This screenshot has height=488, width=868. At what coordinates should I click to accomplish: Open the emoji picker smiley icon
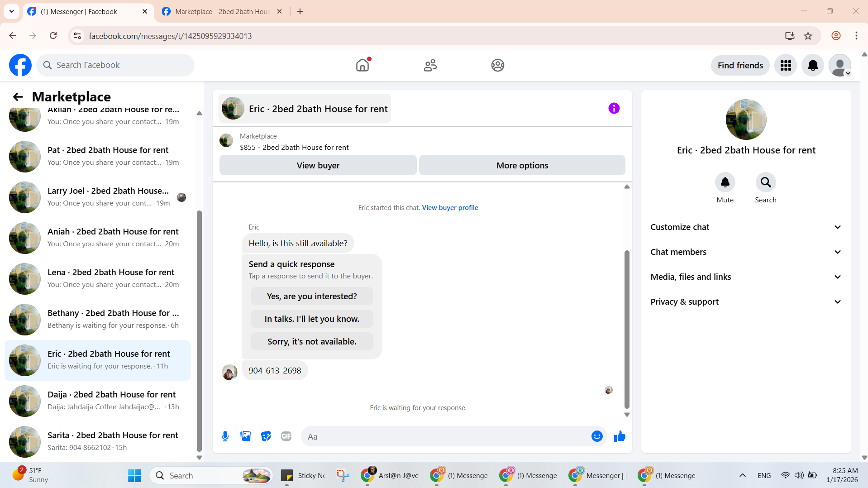point(597,436)
